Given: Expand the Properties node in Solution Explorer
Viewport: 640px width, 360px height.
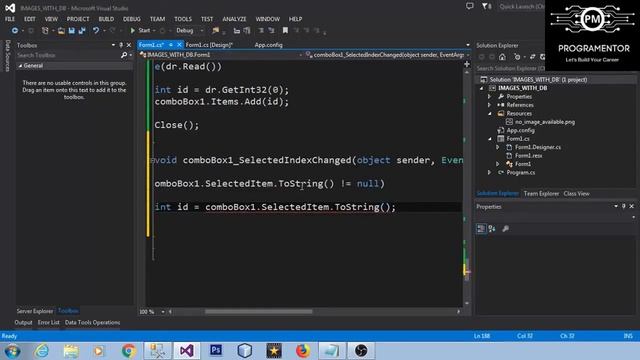Looking at the screenshot, I should [x=489, y=97].
